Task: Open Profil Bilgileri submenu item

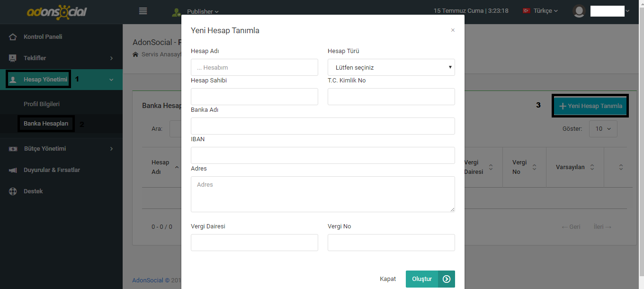Action: (42, 104)
